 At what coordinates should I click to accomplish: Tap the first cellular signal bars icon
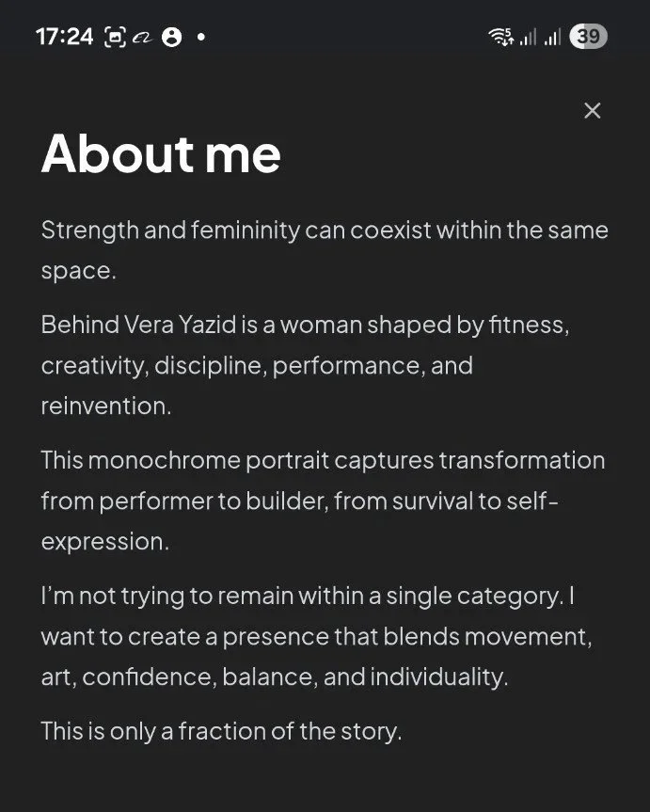click(528, 37)
